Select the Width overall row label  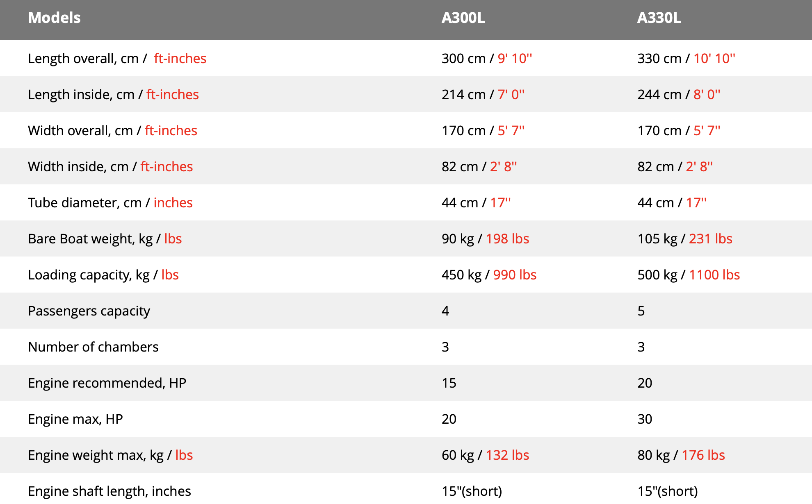click(x=112, y=131)
